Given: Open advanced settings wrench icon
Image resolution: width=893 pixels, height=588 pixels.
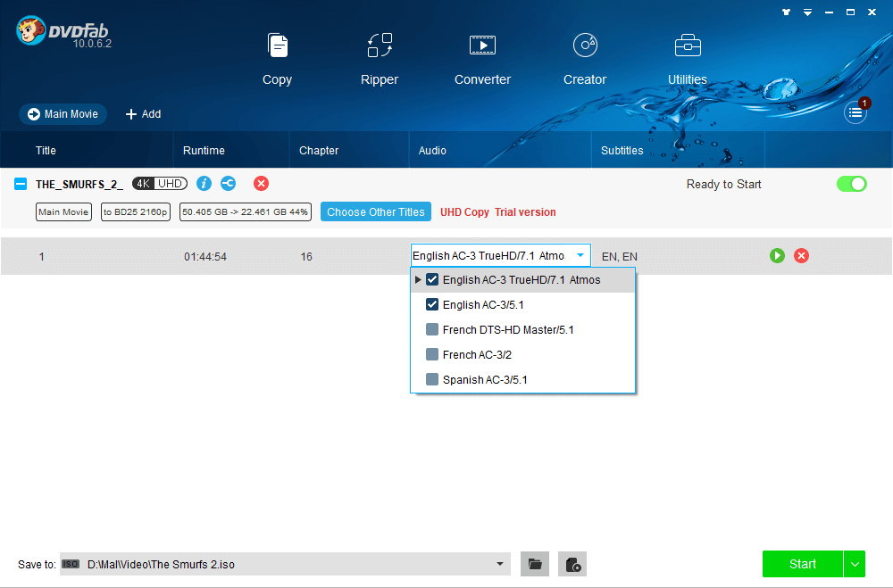Looking at the screenshot, I should tap(229, 183).
